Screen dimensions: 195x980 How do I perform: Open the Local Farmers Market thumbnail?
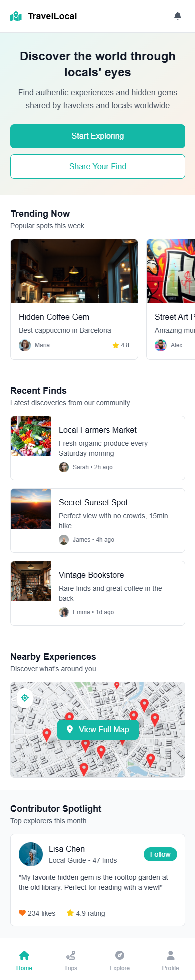click(x=31, y=436)
